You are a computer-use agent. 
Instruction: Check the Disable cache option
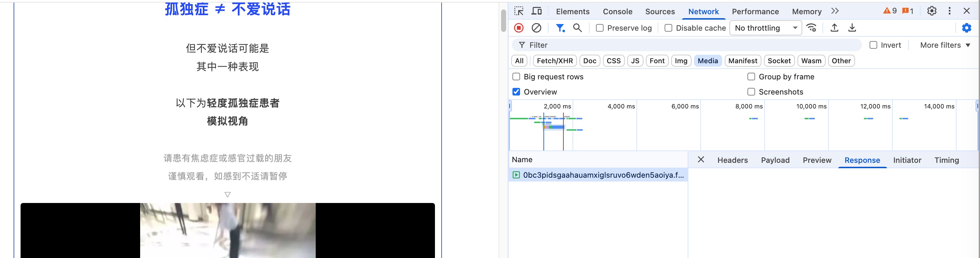668,28
